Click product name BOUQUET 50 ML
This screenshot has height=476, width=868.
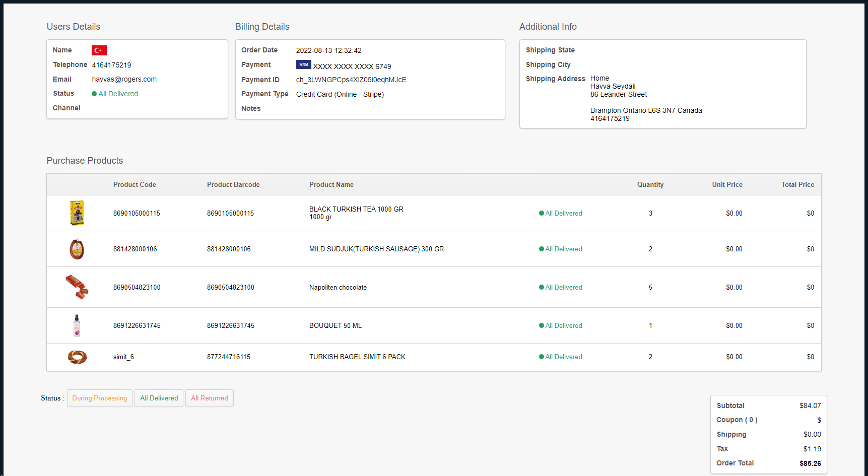[x=336, y=325]
